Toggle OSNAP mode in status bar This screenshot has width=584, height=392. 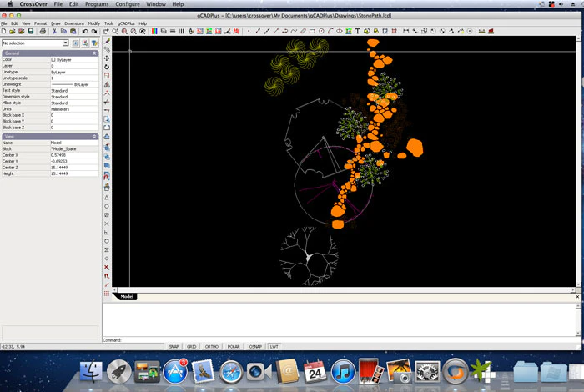point(255,347)
